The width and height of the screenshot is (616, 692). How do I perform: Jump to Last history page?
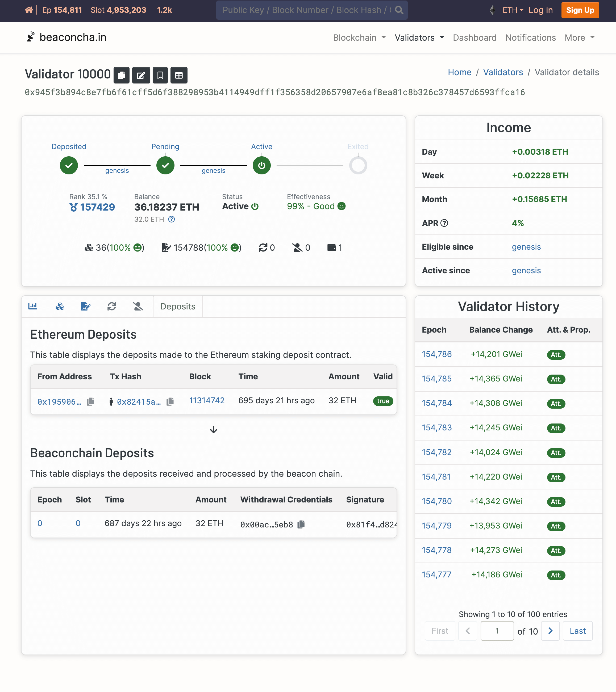tap(577, 631)
